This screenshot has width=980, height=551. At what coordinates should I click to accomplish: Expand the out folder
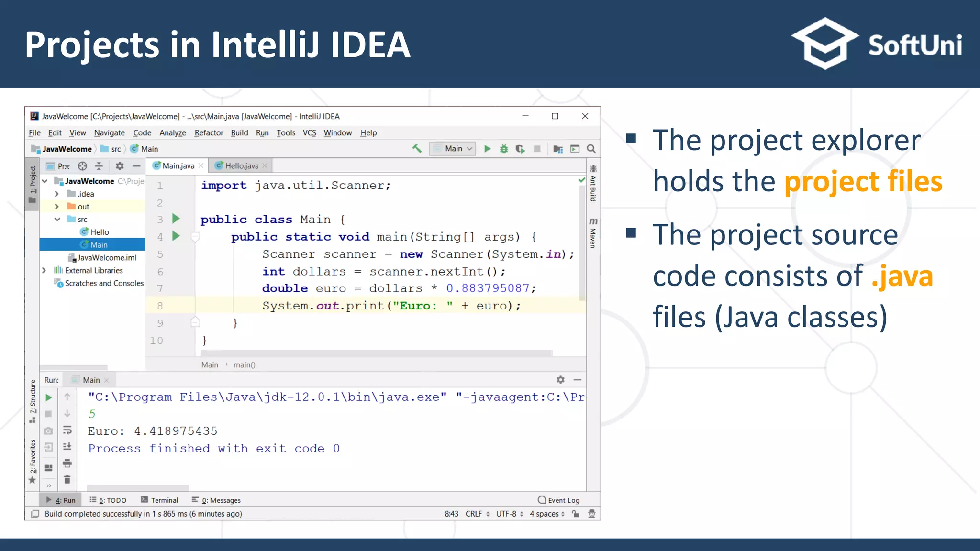[x=57, y=207]
